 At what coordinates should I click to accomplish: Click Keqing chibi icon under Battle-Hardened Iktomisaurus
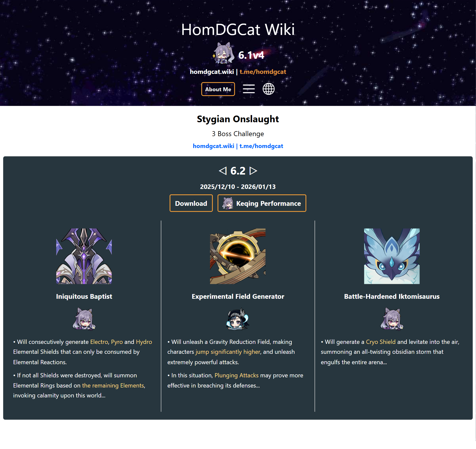point(392,319)
